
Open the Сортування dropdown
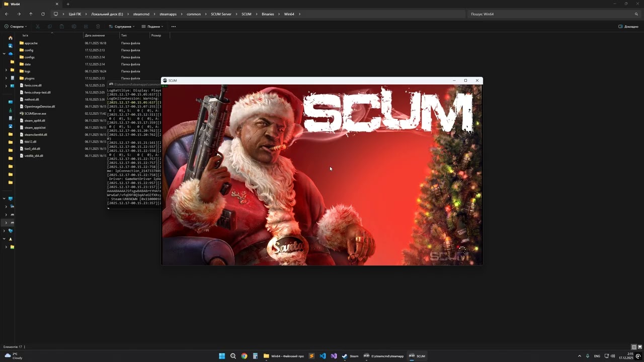[x=122, y=27]
